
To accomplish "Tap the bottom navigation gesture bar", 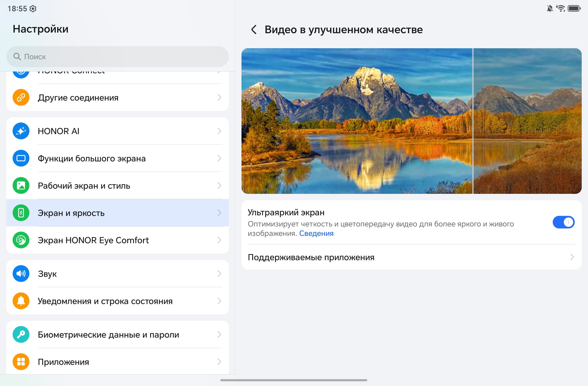I will [294, 380].
